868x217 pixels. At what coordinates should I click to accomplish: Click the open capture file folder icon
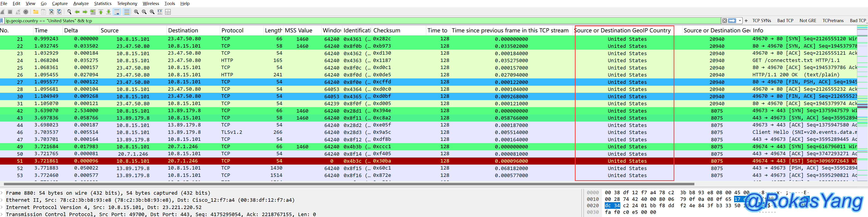(35, 12)
